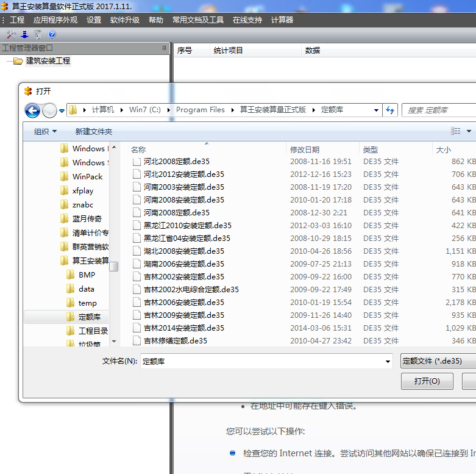Select file 黑龙江2010安装定额.de35
The width and height of the screenshot is (476, 474).
tap(187, 226)
